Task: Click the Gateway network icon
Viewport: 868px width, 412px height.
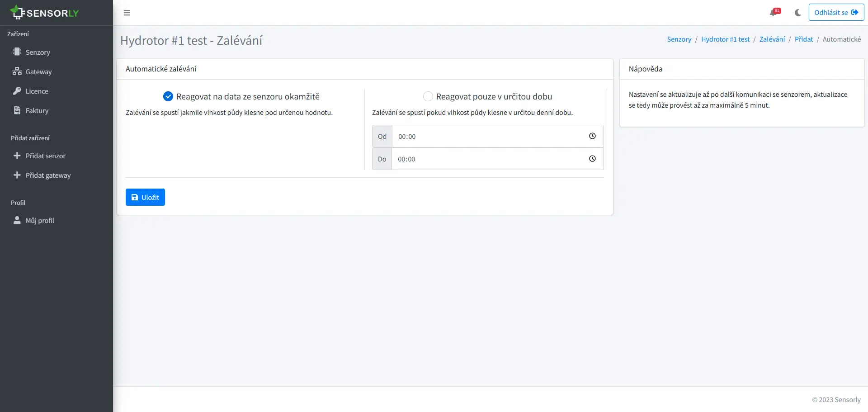Action: [x=16, y=71]
